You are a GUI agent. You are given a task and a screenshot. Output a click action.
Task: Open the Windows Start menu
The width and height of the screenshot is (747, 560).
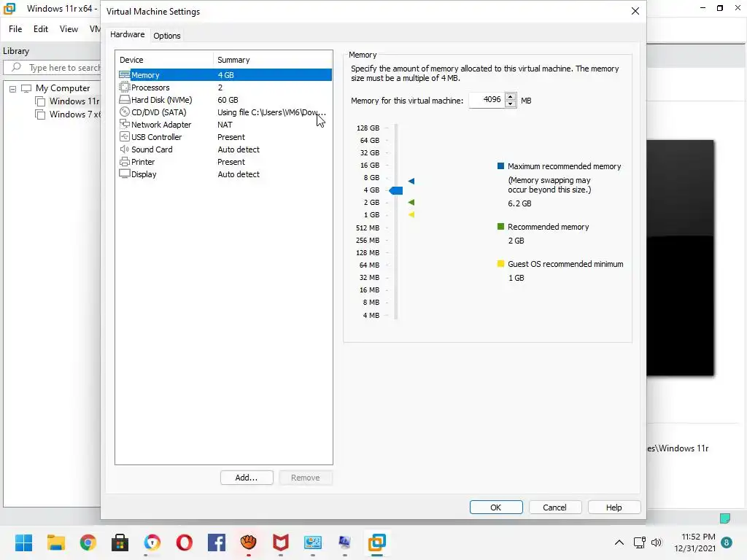pyautogui.click(x=23, y=542)
